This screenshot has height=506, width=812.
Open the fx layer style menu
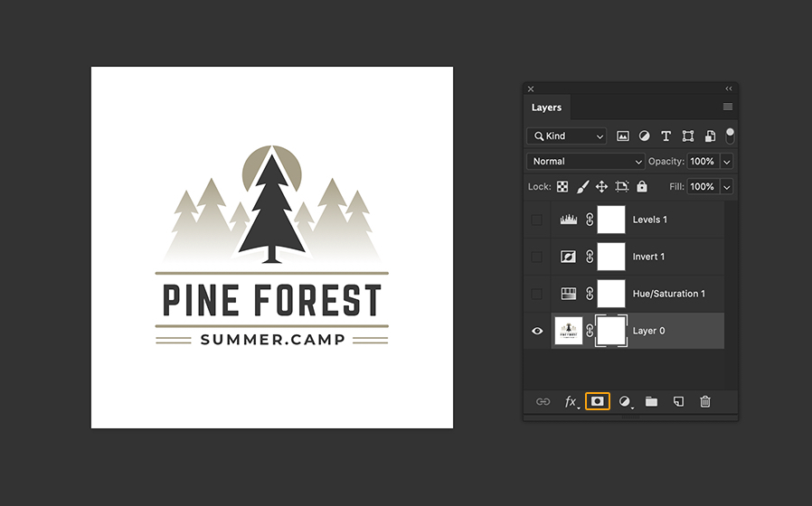tap(571, 401)
